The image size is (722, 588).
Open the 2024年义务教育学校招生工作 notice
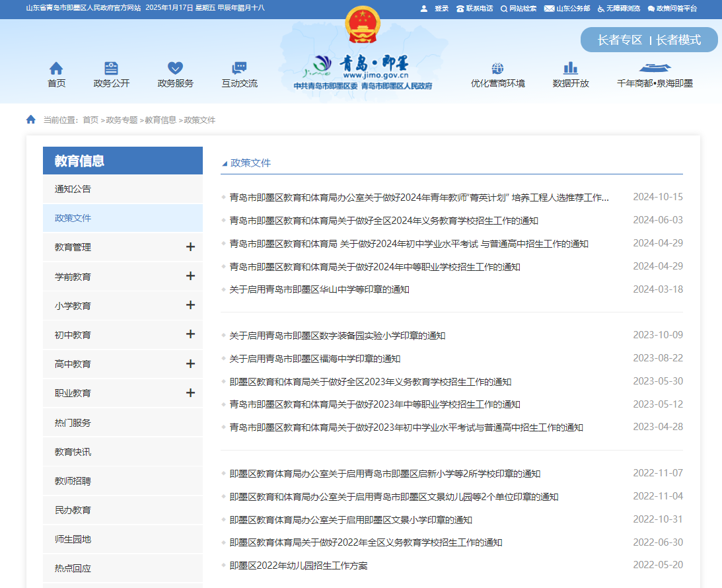(x=384, y=221)
